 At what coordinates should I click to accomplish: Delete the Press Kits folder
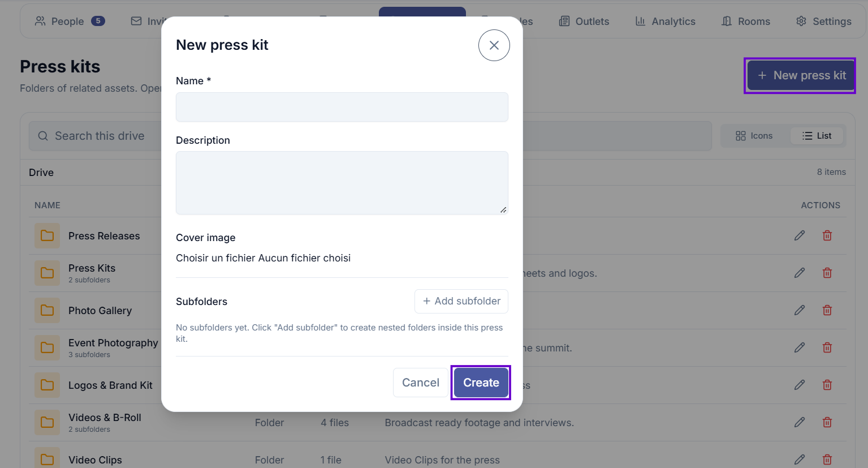click(x=827, y=273)
